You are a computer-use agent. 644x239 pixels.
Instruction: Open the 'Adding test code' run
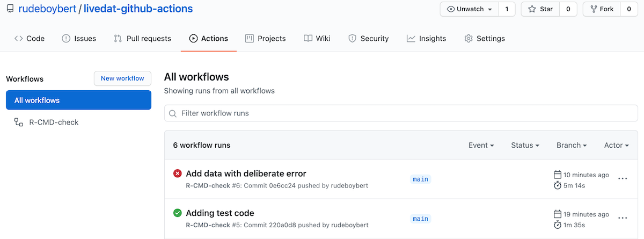pyautogui.click(x=220, y=213)
